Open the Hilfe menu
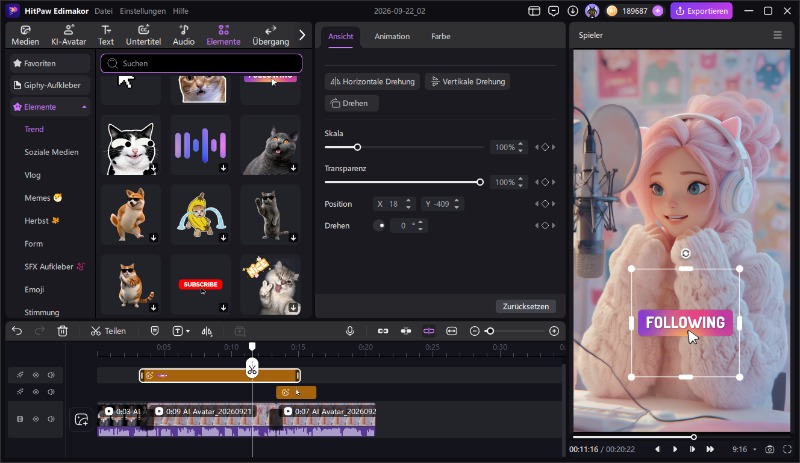Viewport: 800px width, 463px height. pos(180,11)
